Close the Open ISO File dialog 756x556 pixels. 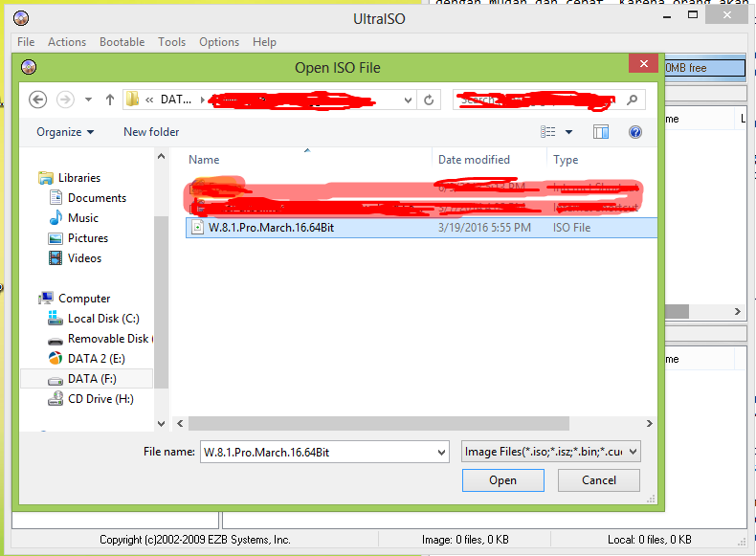tap(644, 64)
